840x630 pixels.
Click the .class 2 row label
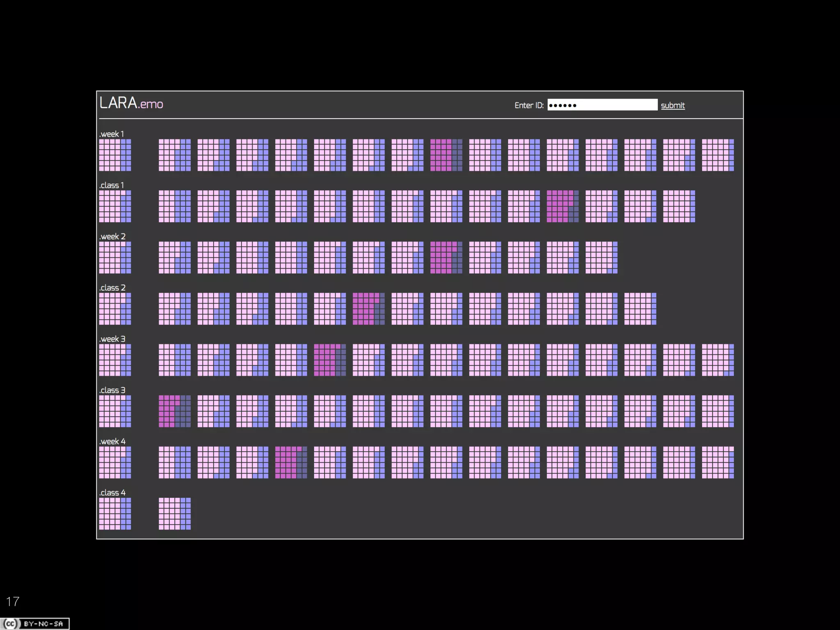click(112, 288)
